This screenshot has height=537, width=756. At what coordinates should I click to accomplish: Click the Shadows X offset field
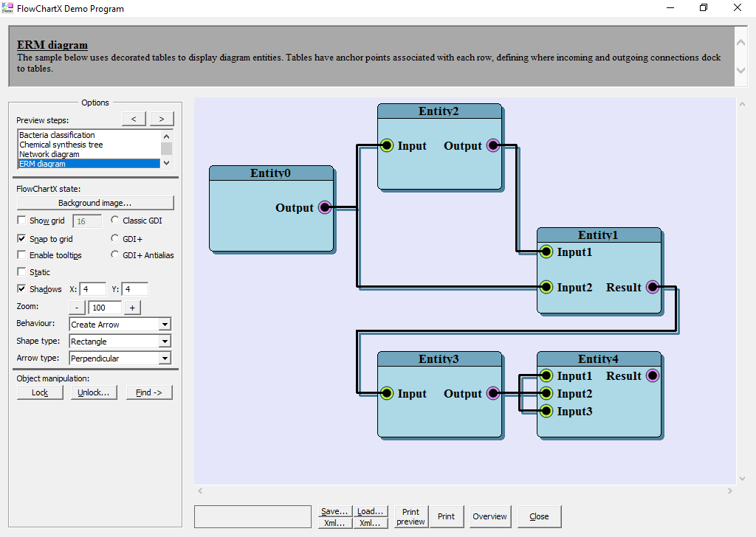92,289
